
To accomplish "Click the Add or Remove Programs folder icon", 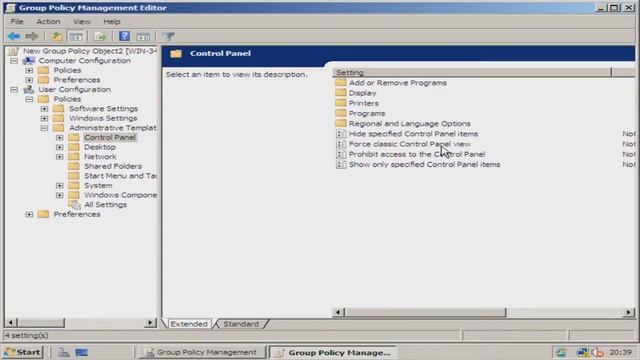I will tap(340, 82).
